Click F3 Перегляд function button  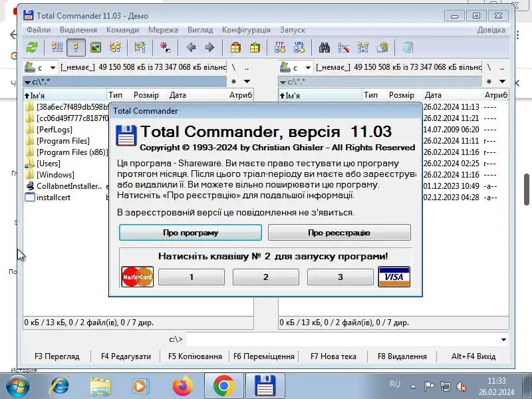tap(57, 356)
